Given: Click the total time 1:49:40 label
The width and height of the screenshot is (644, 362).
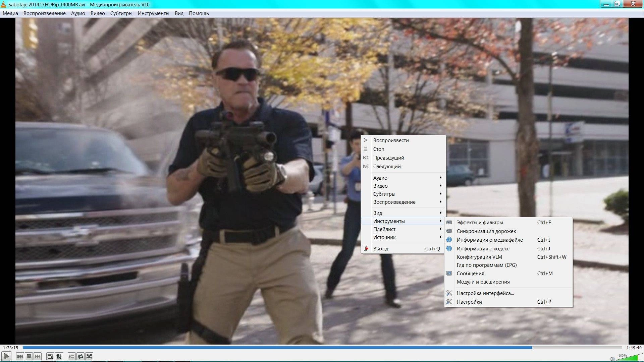Looking at the screenshot, I should click(x=634, y=348).
